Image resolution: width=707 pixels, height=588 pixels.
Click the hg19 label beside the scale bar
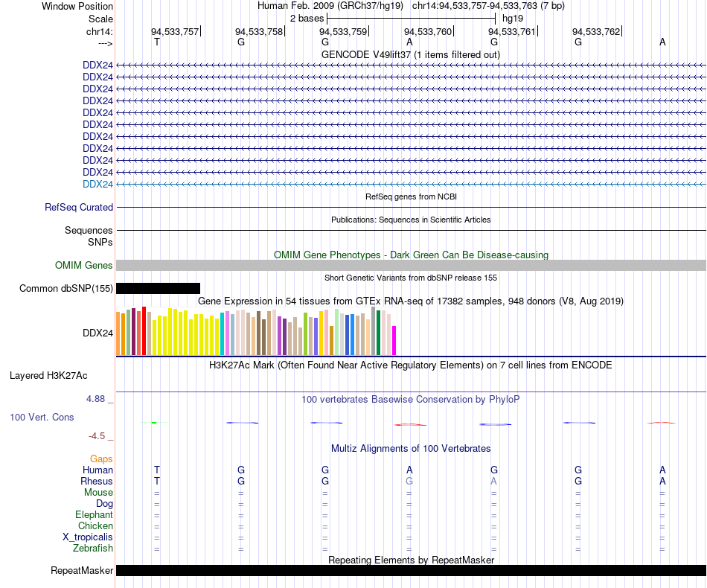tap(513, 19)
